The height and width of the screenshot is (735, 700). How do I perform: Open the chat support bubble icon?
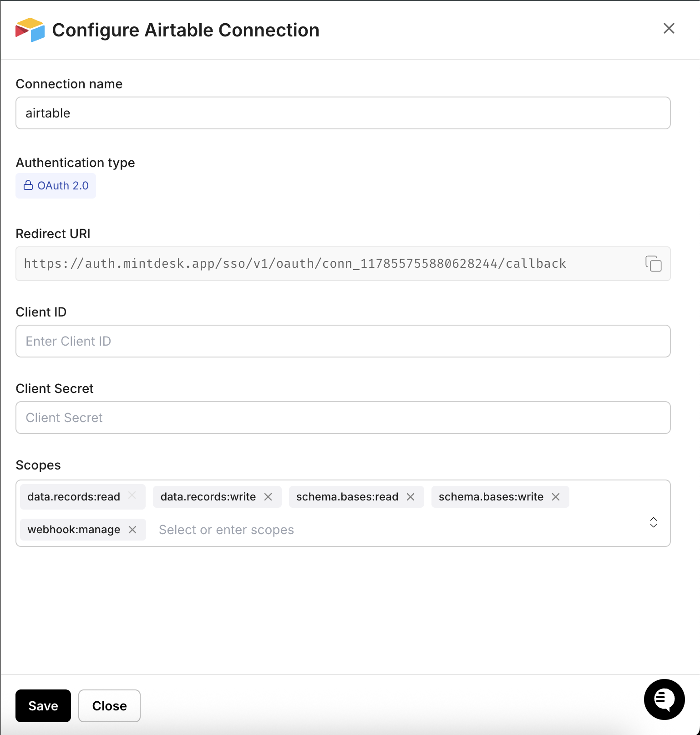[664, 700]
